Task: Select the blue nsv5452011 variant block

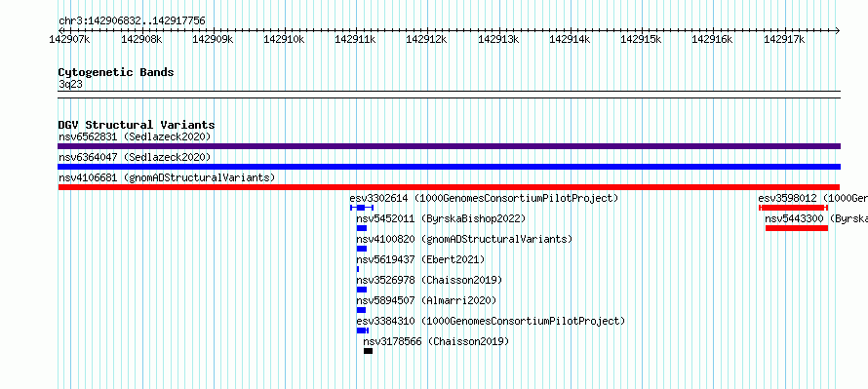Action: pos(362,228)
